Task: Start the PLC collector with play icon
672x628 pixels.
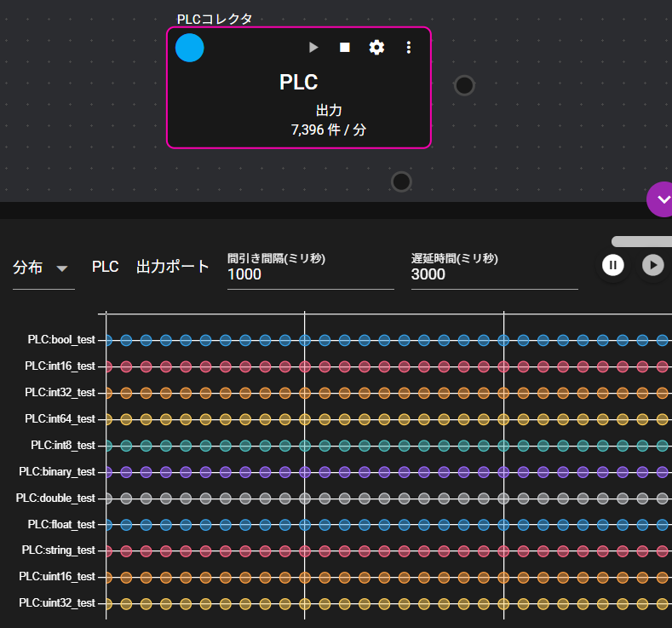Action: coord(313,48)
